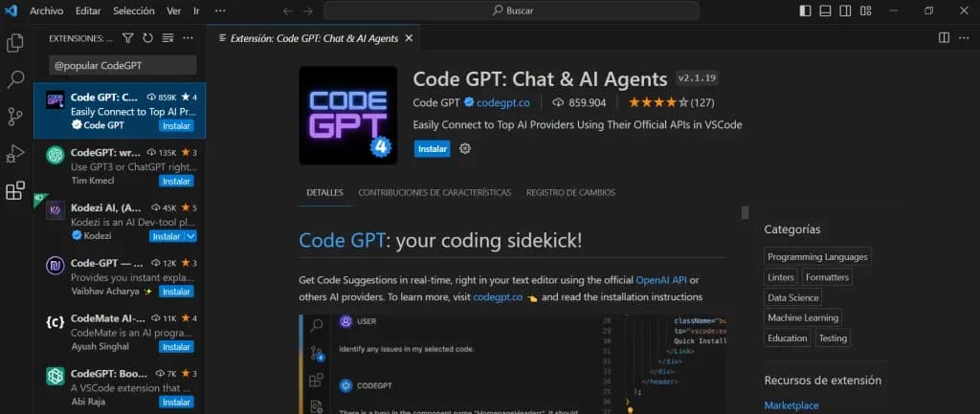Open Source Control view
This screenshot has height=414, width=980.
tap(15, 116)
